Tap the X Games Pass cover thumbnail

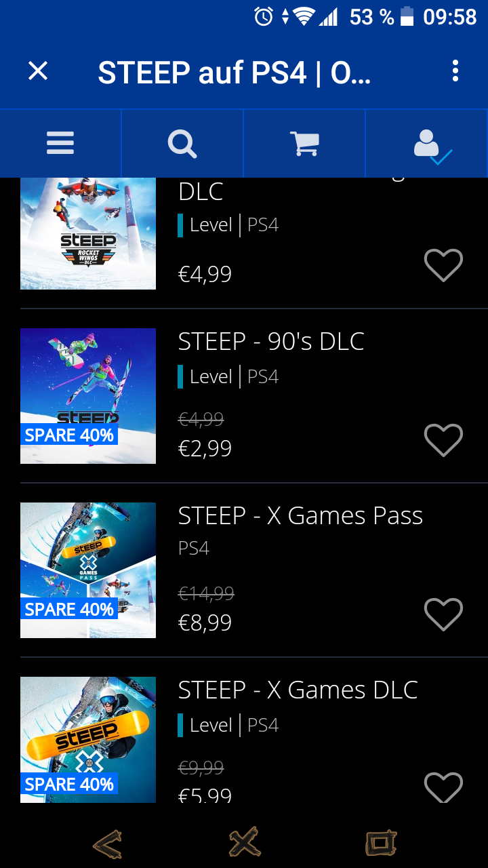click(88, 570)
